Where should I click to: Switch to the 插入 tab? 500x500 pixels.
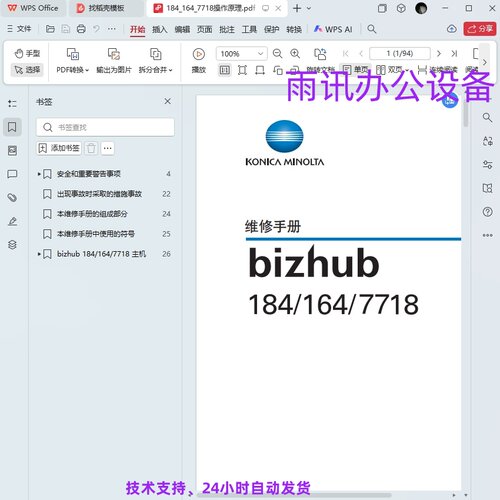coord(160,29)
